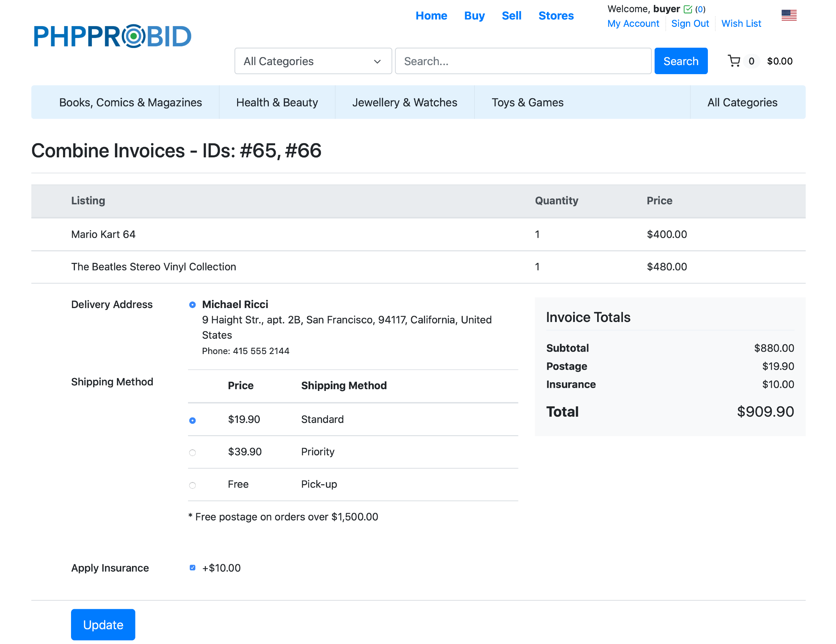This screenshot has height=644, width=836.
Task: Go to the Stores page
Action: [x=555, y=16]
